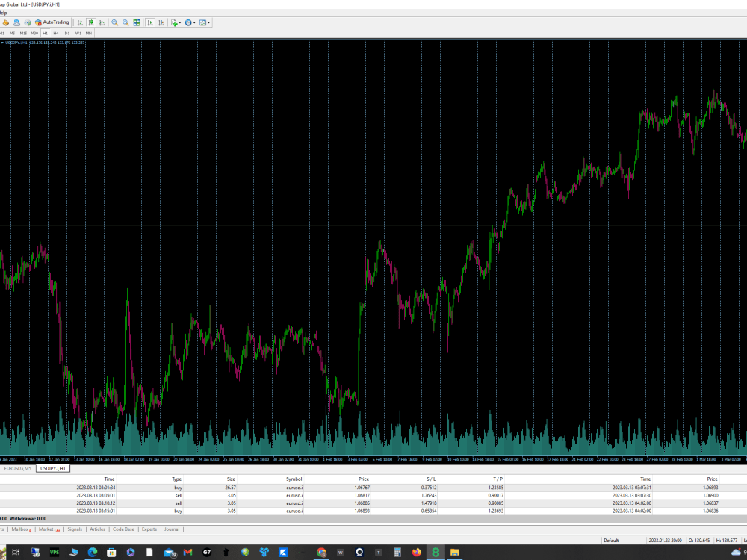Sort by the Size column header
The width and height of the screenshot is (747, 560).
(231, 479)
